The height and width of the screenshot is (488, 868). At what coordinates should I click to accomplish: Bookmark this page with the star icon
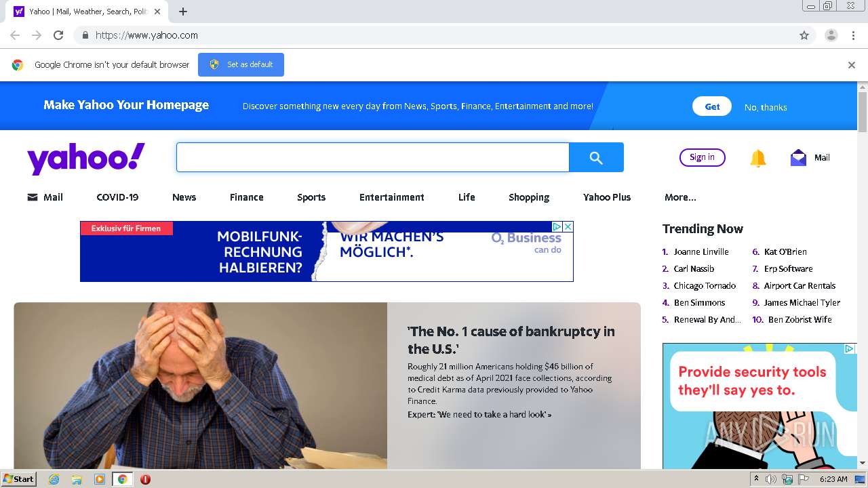coord(804,35)
